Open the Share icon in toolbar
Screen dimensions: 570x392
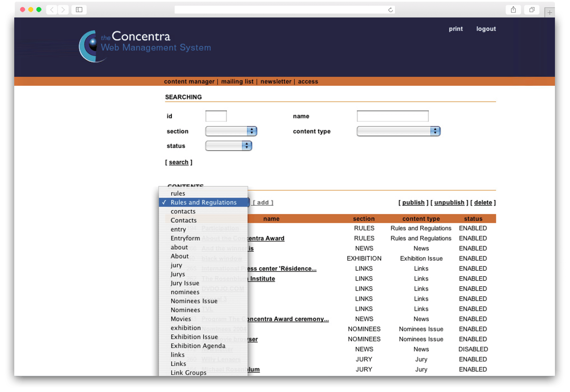(513, 10)
